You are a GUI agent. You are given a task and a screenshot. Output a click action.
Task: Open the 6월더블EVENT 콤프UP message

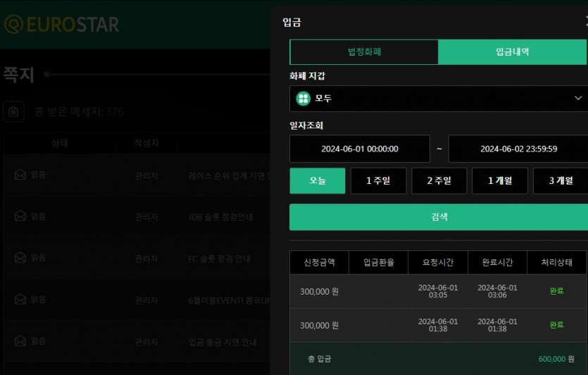pos(229,301)
